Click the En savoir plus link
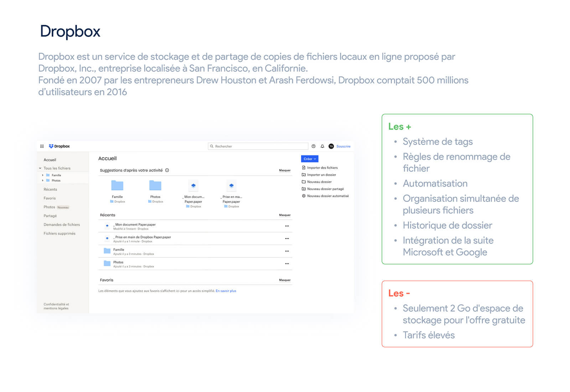The image size is (570, 392). point(226,291)
